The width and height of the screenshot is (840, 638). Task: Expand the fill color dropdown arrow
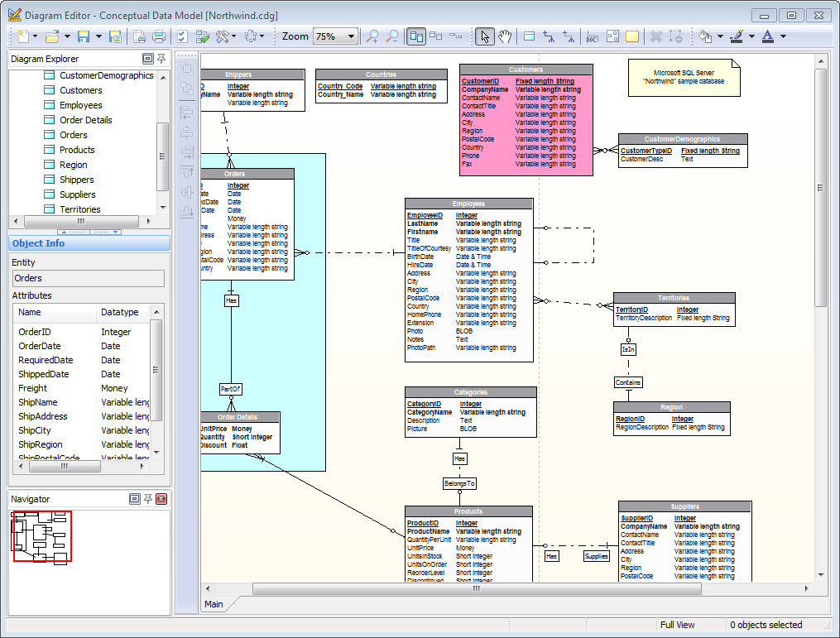721,36
